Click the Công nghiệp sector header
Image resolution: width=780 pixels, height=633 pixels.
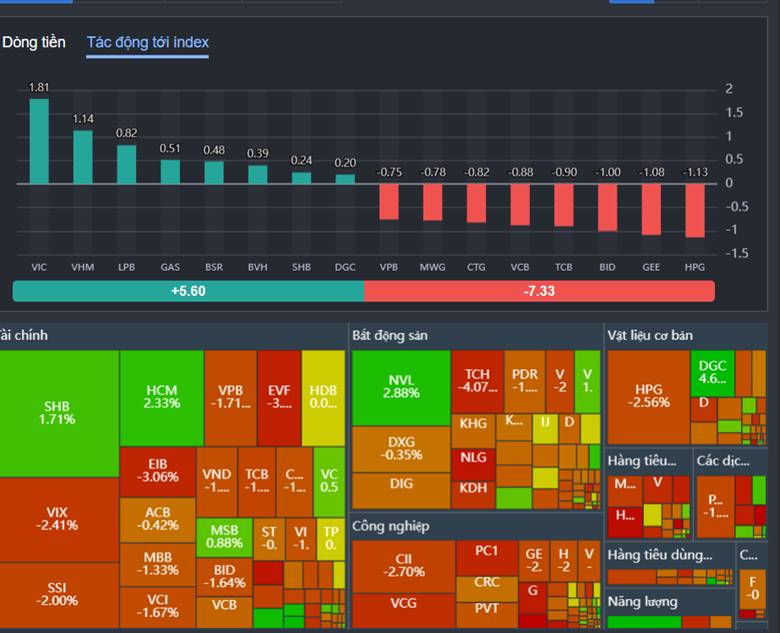click(x=390, y=527)
